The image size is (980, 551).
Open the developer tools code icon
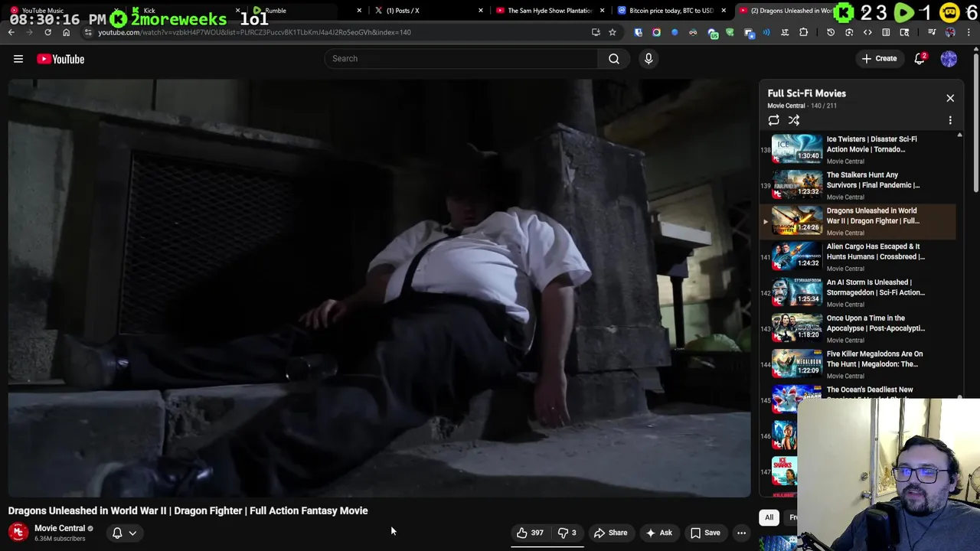tap(867, 32)
